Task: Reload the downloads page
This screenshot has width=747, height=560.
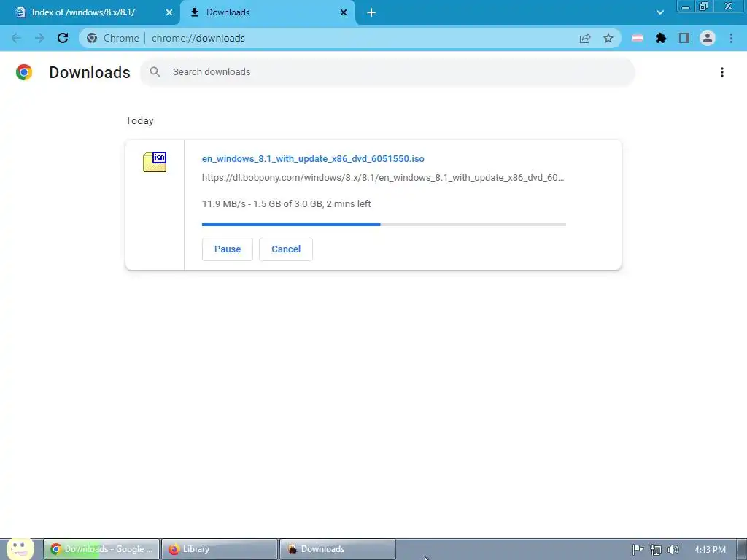Action: point(63,38)
